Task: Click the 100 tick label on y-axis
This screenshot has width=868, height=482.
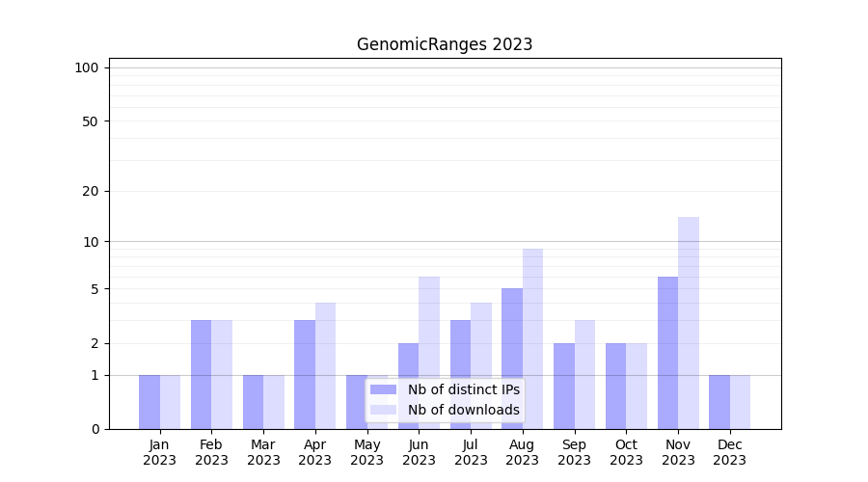Action: (x=87, y=67)
